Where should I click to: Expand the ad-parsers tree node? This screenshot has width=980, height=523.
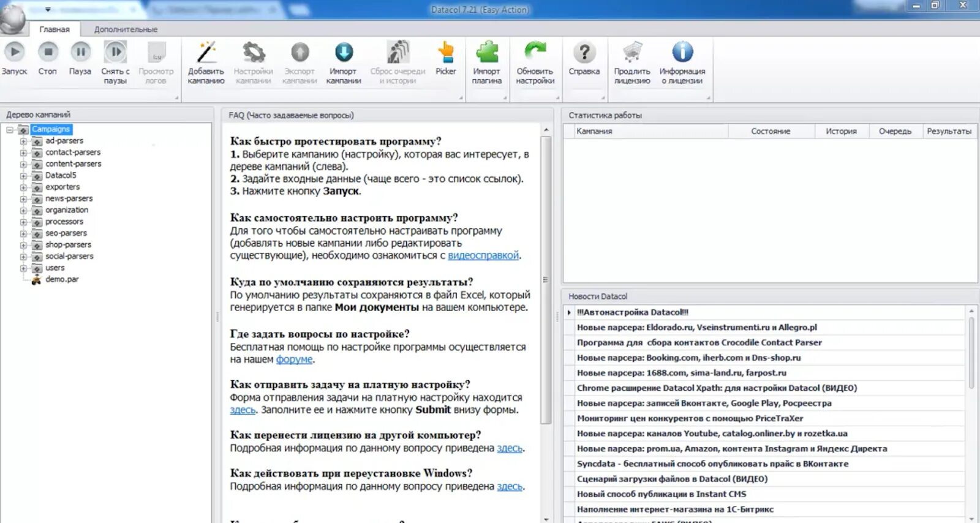pos(23,141)
